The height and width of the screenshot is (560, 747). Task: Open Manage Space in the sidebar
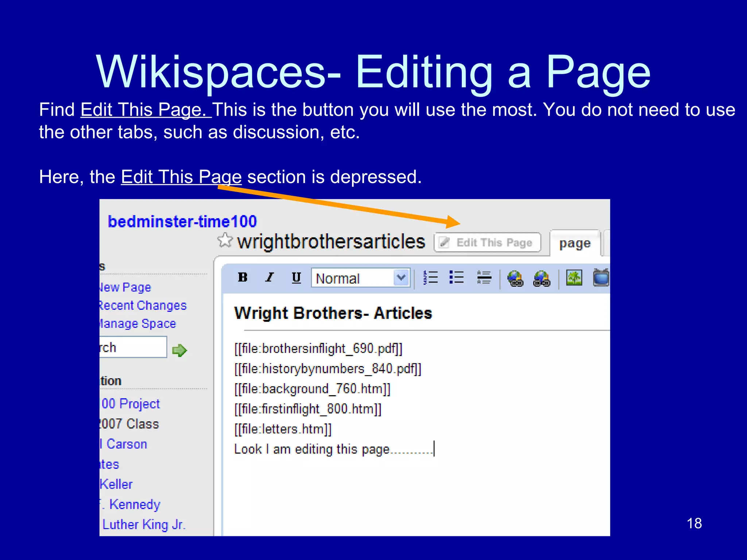pos(138,324)
